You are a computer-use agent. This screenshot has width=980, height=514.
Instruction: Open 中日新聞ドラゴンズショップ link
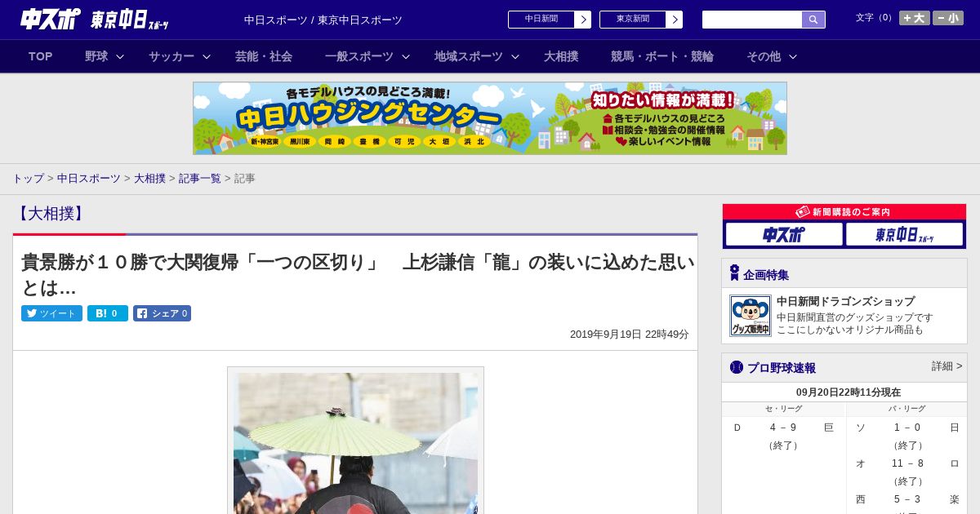pyautogui.click(x=845, y=301)
